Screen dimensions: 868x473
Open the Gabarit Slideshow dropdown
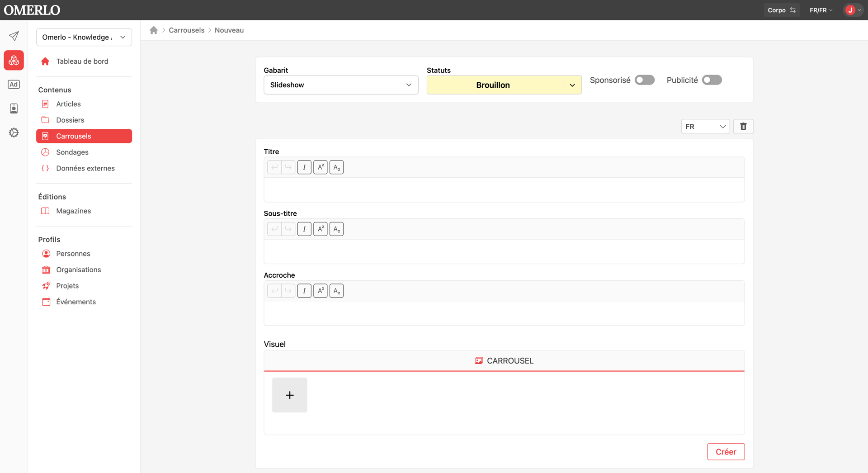point(341,85)
